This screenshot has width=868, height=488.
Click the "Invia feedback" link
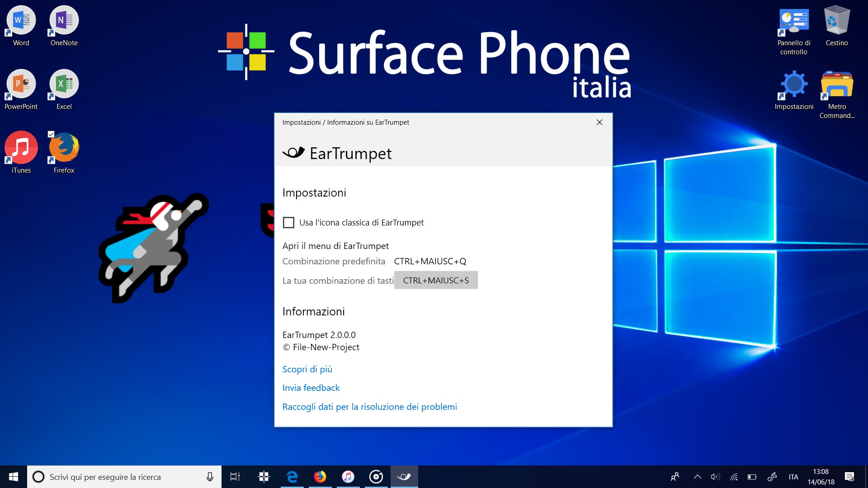click(311, 388)
